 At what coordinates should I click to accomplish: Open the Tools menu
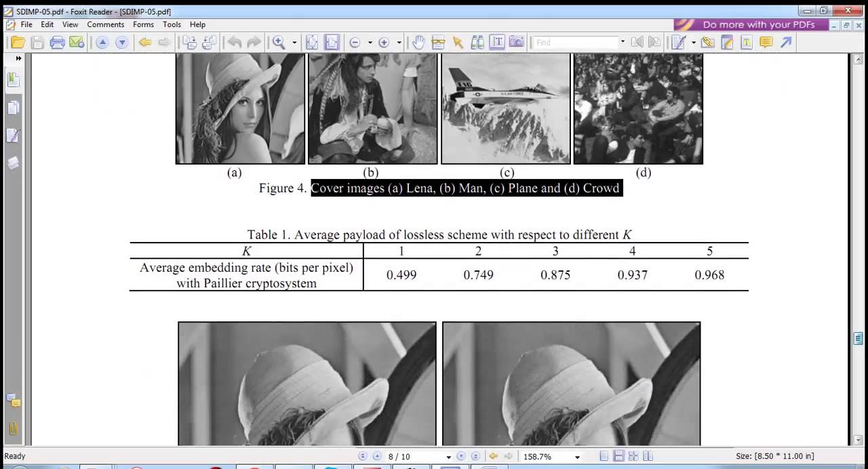pyautogui.click(x=172, y=24)
